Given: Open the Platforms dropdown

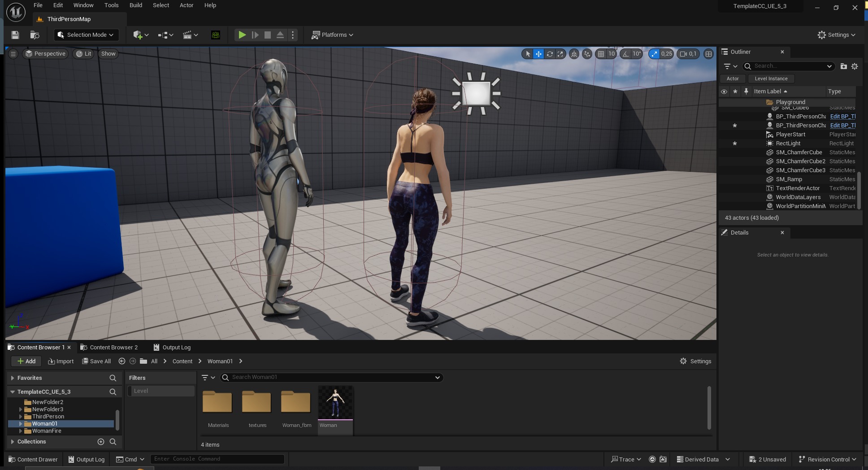Looking at the screenshot, I should [x=333, y=35].
